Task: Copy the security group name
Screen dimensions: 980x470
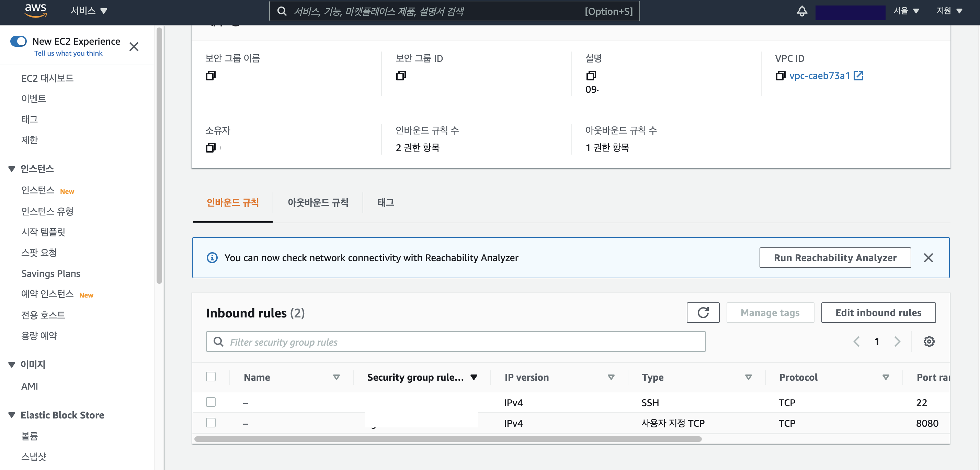Action: point(210,76)
